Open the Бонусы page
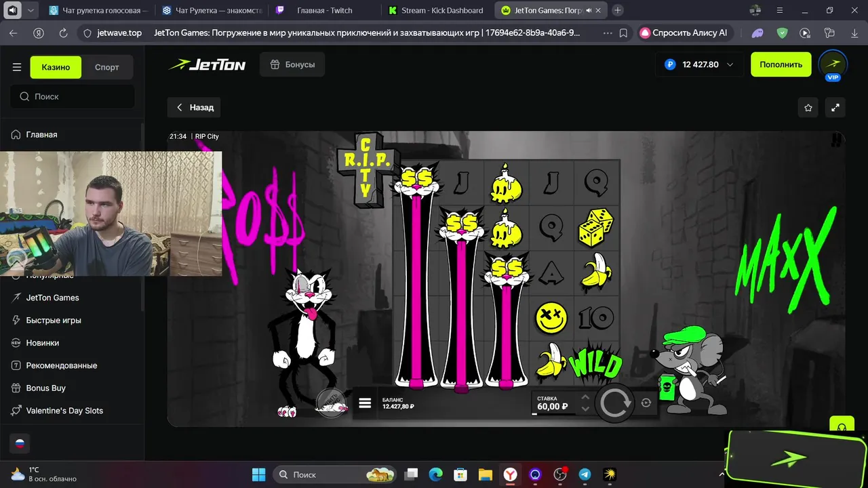 292,64
